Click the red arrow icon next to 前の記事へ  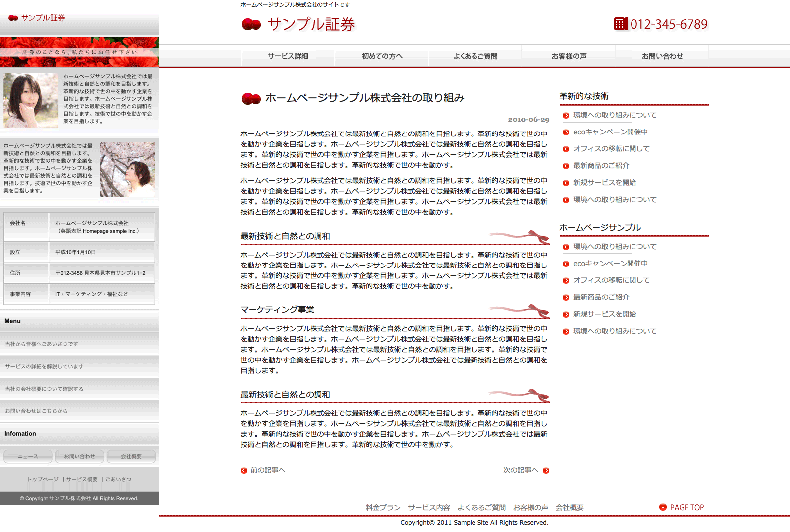click(244, 471)
